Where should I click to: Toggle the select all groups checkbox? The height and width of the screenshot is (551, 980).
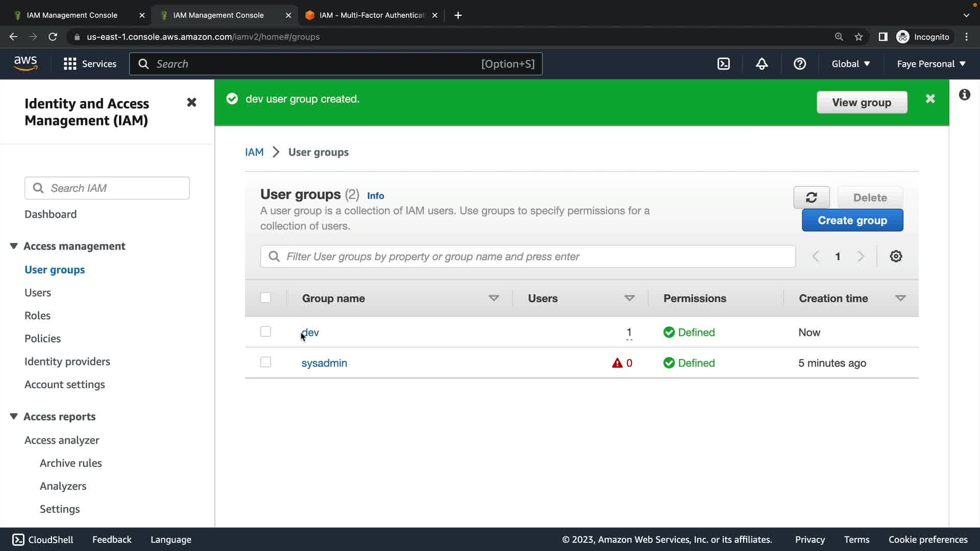click(x=265, y=297)
